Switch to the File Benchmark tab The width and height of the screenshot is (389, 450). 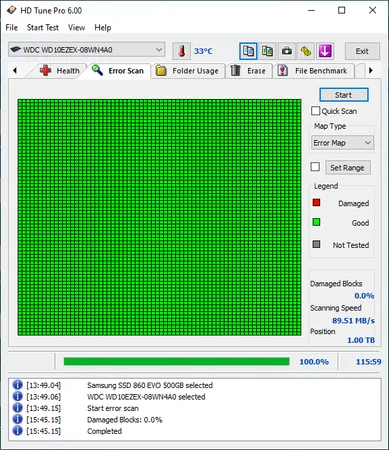[x=313, y=71]
